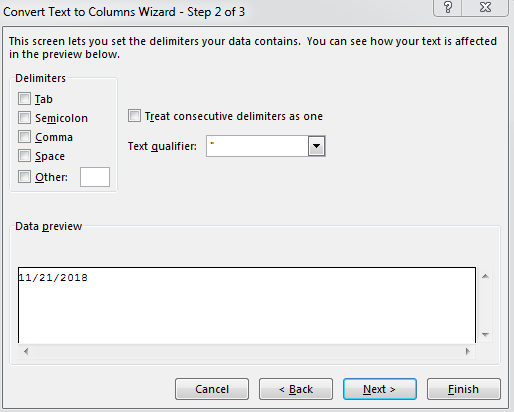Check the Semicolon delimiter option
The width and height of the screenshot is (514, 412).
(x=24, y=118)
